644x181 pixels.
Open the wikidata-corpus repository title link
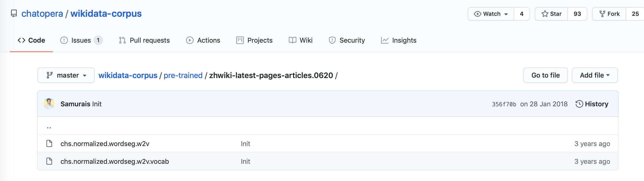(106, 13)
